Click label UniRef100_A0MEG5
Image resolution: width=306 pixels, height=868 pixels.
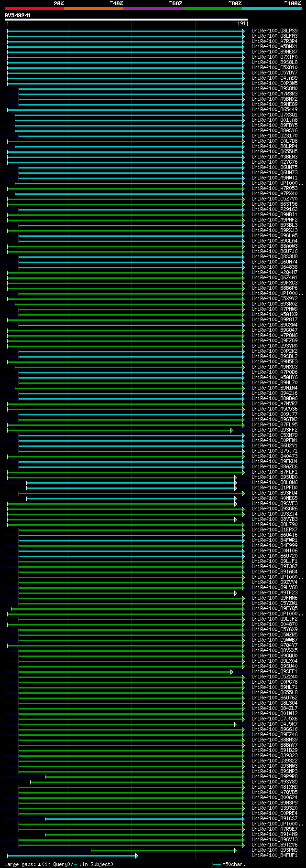(274, 498)
